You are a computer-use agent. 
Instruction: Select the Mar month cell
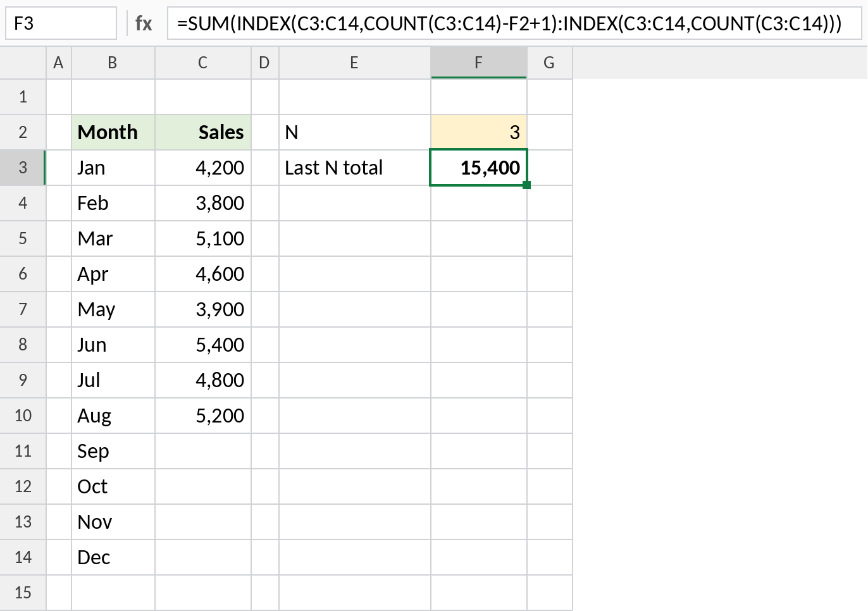pos(113,238)
